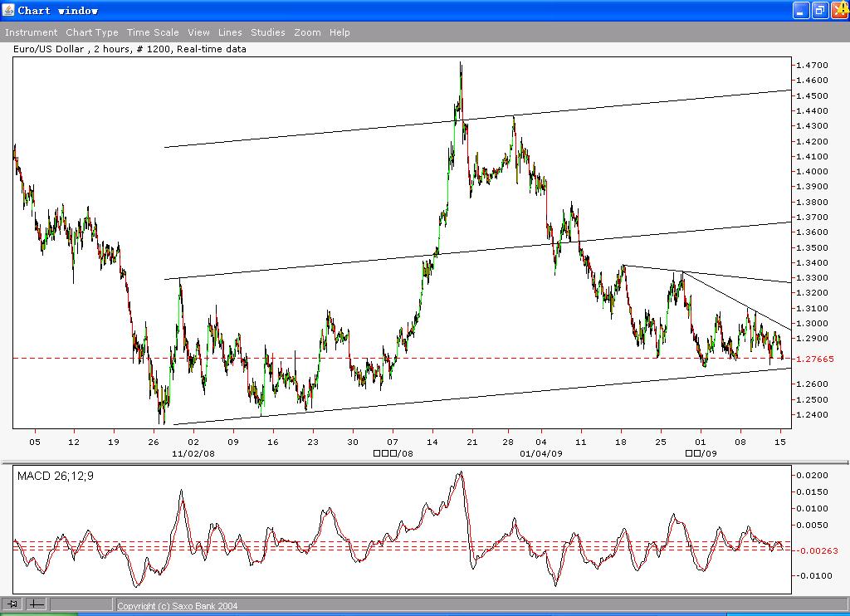
Task: Open the Instrument menu
Action: pos(31,32)
